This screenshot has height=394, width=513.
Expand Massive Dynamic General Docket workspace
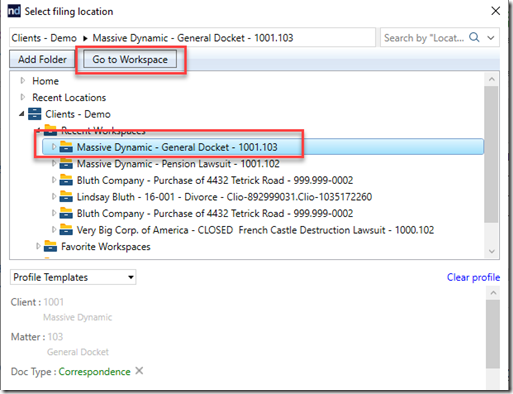pos(54,147)
